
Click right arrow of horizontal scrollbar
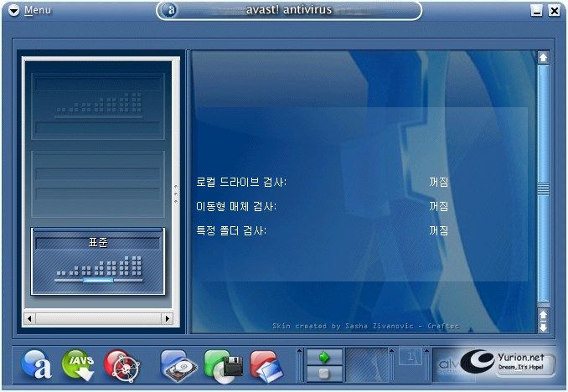coord(167,318)
